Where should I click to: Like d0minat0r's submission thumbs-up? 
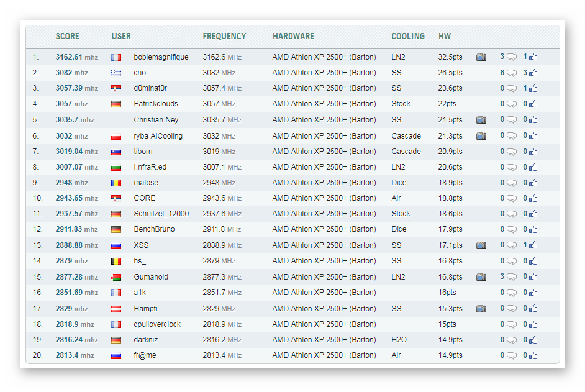533,88
